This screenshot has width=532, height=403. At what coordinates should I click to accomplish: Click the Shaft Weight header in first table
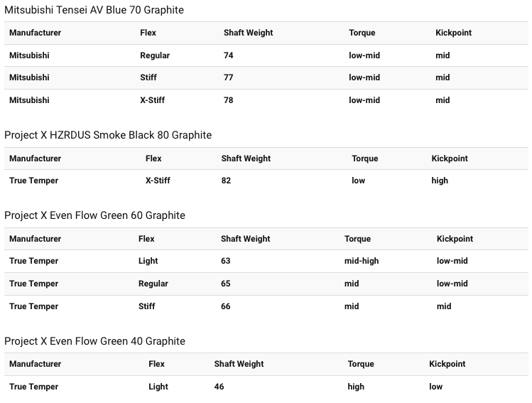point(248,33)
